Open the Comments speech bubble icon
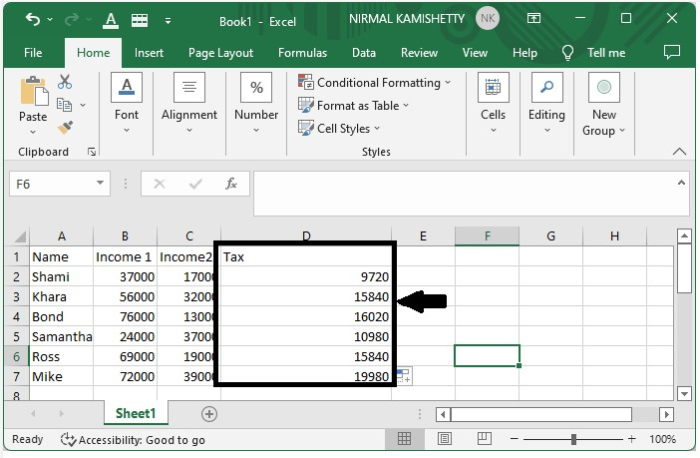700x458 pixels. click(x=671, y=52)
